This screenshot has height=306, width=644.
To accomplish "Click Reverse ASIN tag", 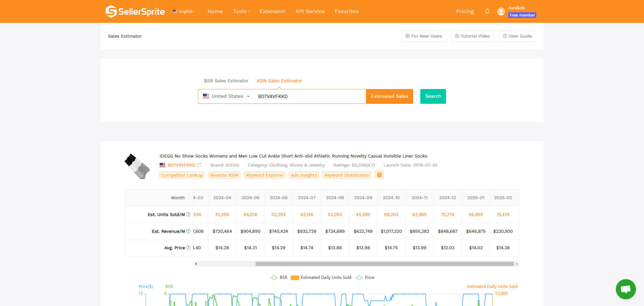I will click(x=224, y=175).
